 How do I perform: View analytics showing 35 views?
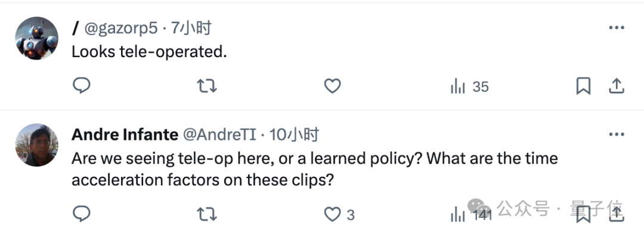coord(469,86)
